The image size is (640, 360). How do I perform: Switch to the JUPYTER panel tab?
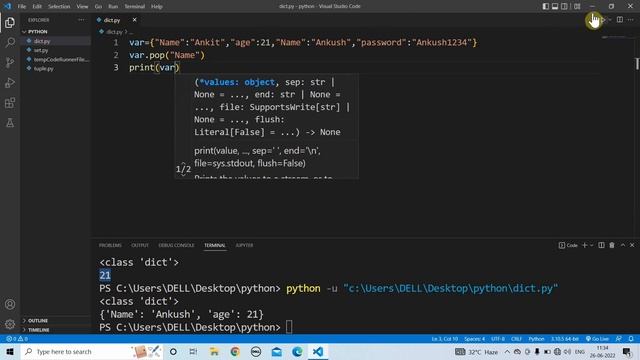(x=244, y=245)
